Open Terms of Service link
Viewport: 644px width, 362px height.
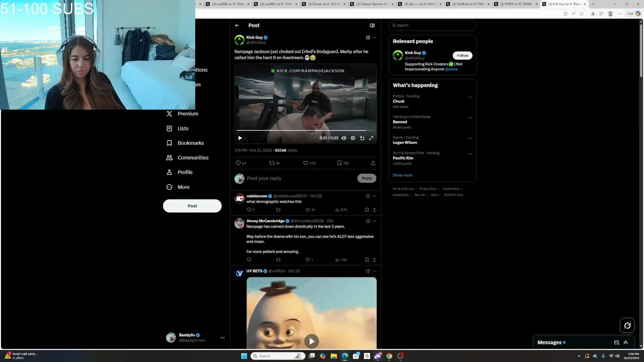pyautogui.click(x=403, y=189)
